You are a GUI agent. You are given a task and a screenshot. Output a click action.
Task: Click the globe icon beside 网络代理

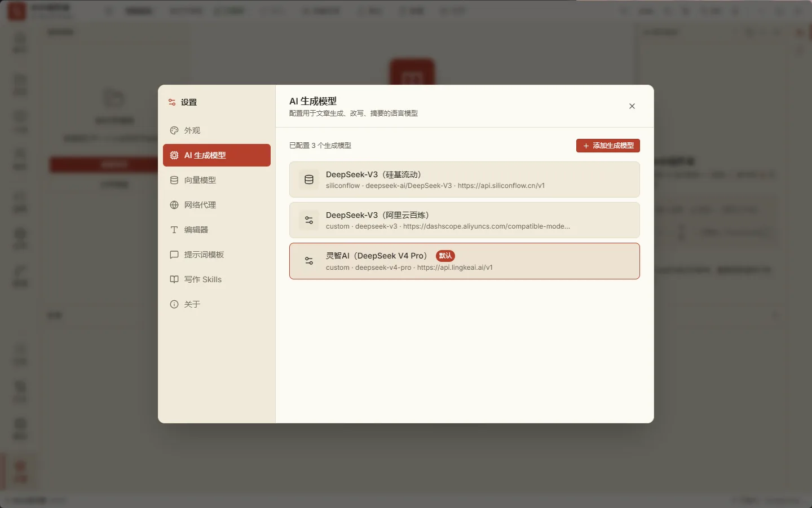(174, 205)
